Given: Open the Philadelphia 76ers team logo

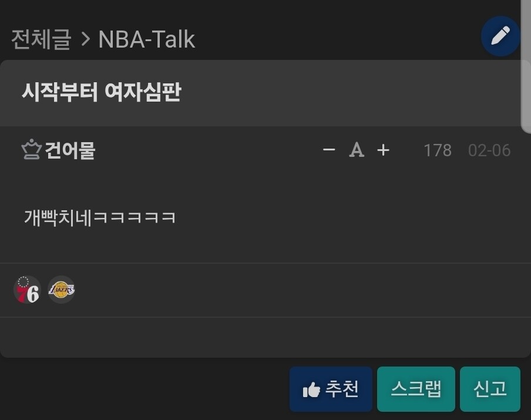Looking at the screenshot, I should pos(27,290).
